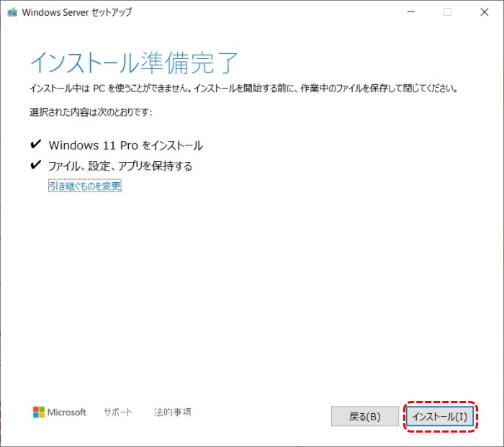The width and height of the screenshot is (504, 447).
Task: Click the インストール(I) button
Action: 440,417
